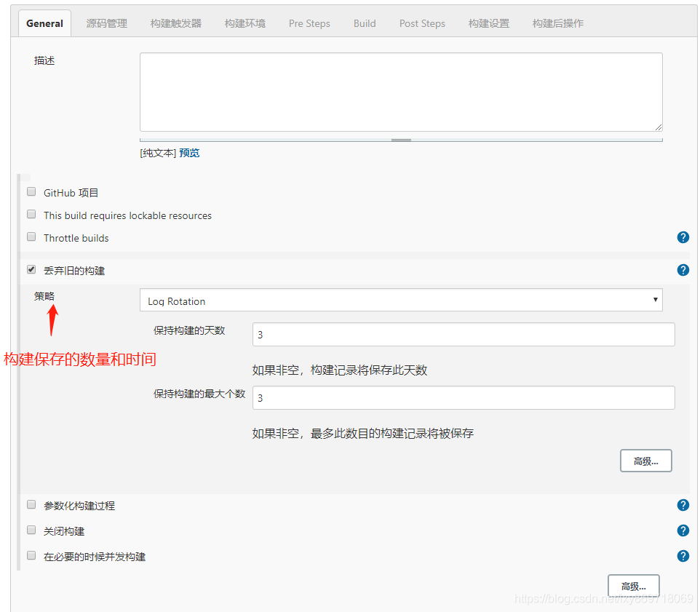The image size is (700, 612).
Task: Click the 如果非空，构建记录将保存此天数 hint
Action: click(340, 370)
